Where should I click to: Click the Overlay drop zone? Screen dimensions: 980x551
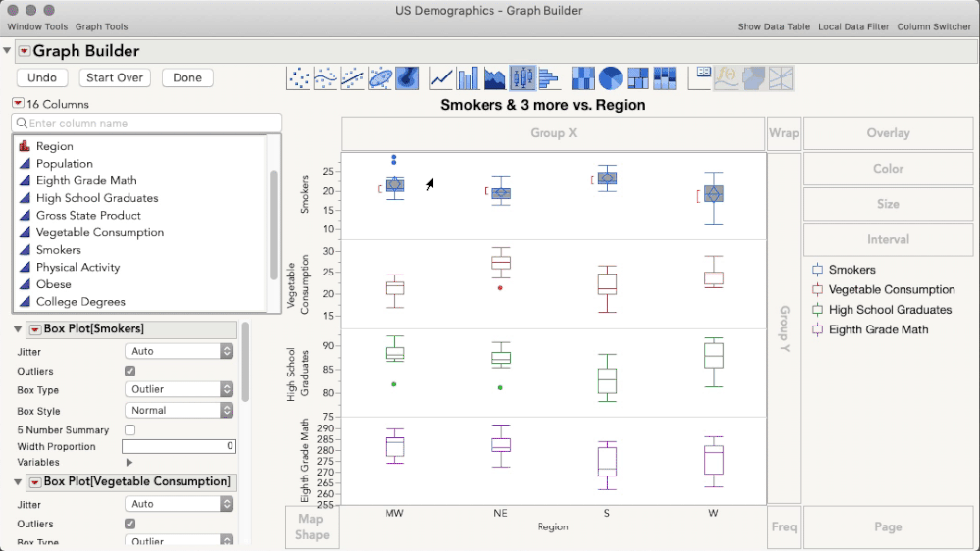[x=888, y=133]
